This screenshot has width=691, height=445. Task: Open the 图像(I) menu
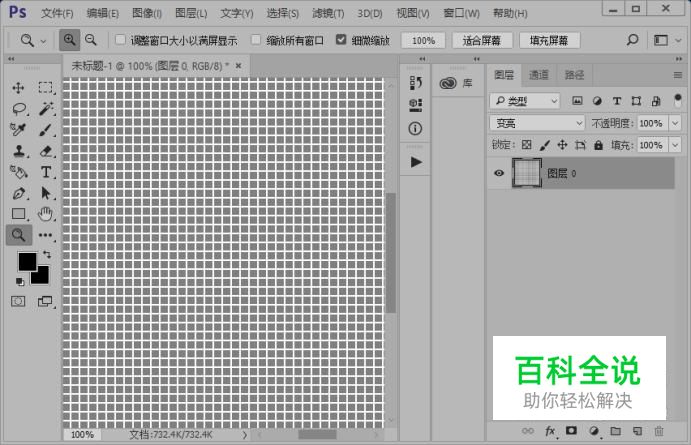147,13
